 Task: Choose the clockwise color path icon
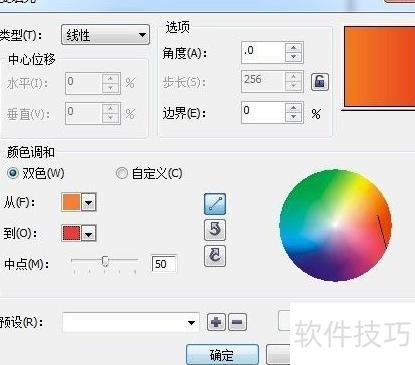click(215, 256)
